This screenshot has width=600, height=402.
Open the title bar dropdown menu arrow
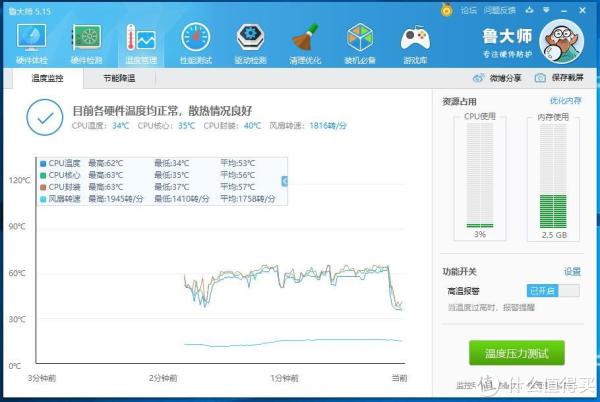point(546,10)
